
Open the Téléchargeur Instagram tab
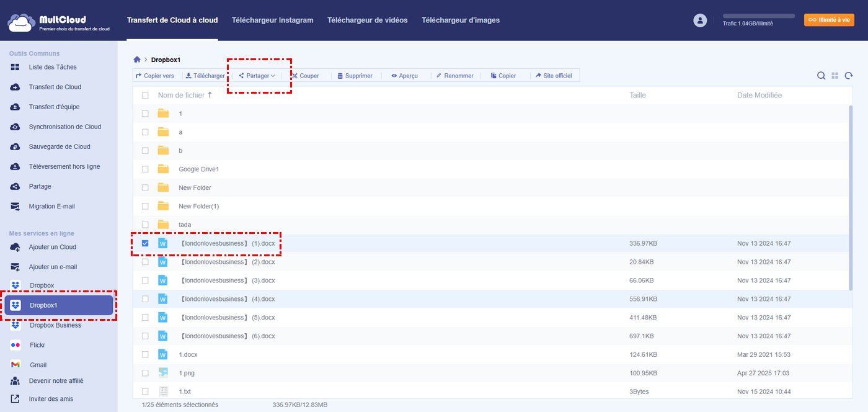click(x=272, y=20)
